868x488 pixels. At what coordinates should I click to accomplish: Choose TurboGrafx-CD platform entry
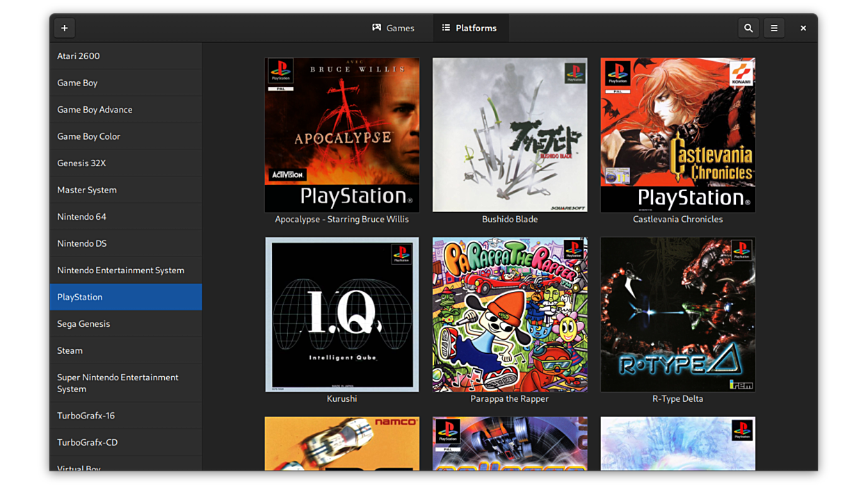(x=125, y=442)
